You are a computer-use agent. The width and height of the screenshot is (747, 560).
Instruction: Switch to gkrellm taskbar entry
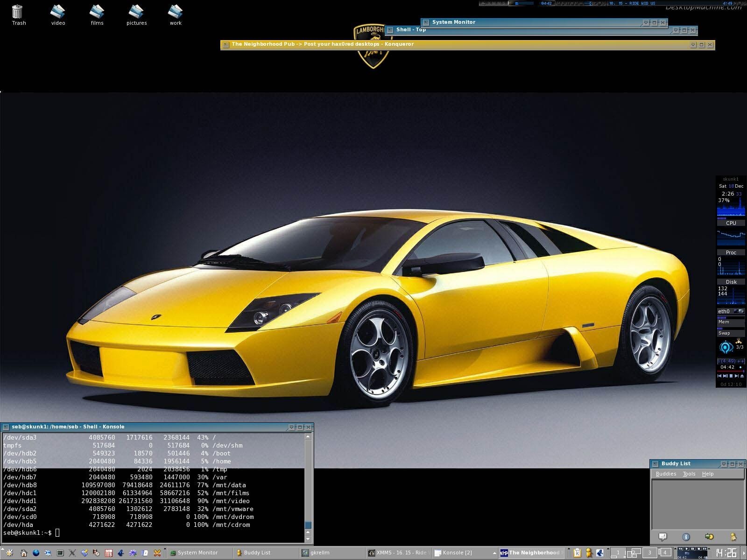(331, 553)
